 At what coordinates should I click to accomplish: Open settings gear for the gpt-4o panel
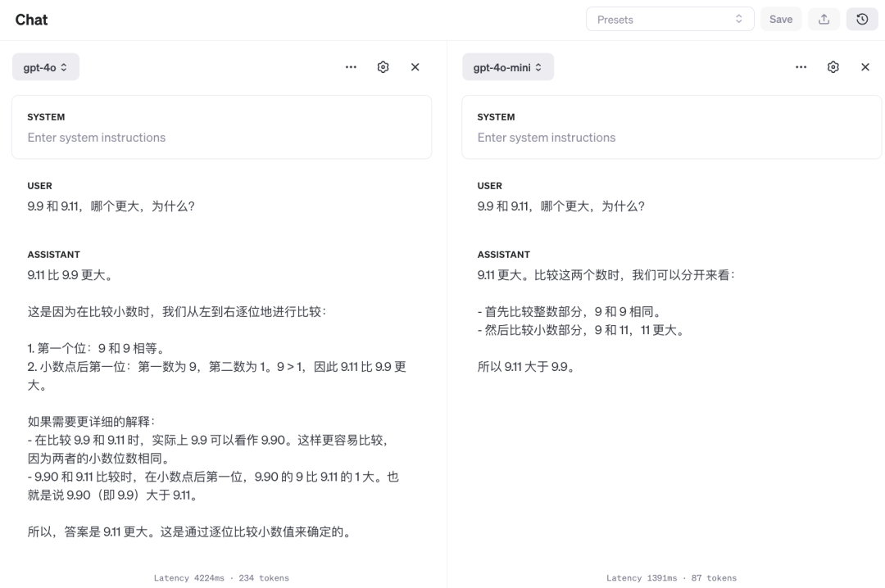click(x=383, y=67)
